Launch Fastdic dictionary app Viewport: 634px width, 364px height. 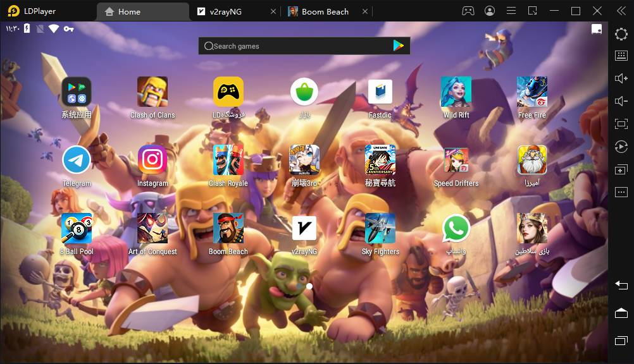[x=380, y=92]
